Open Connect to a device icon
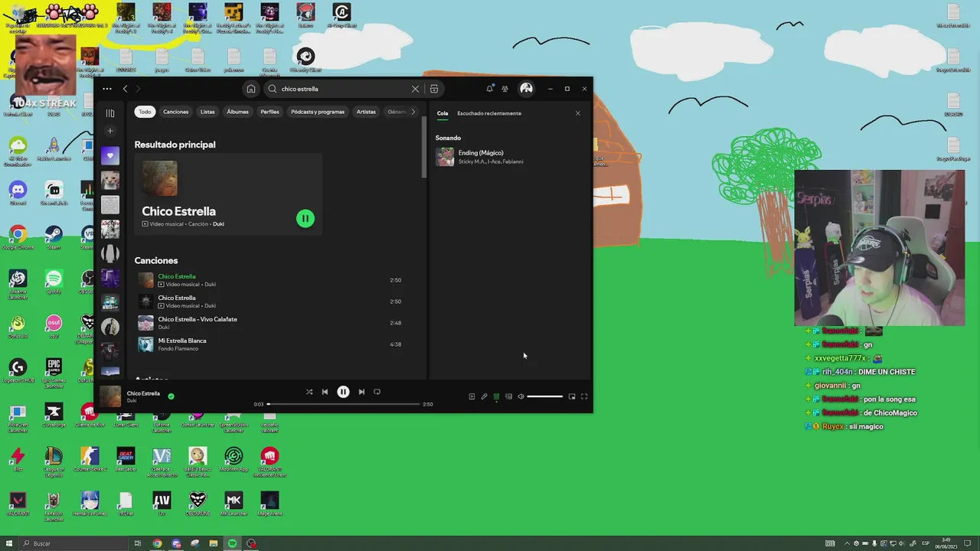This screenshot has height=551, width=980. (x=508, y=396)
